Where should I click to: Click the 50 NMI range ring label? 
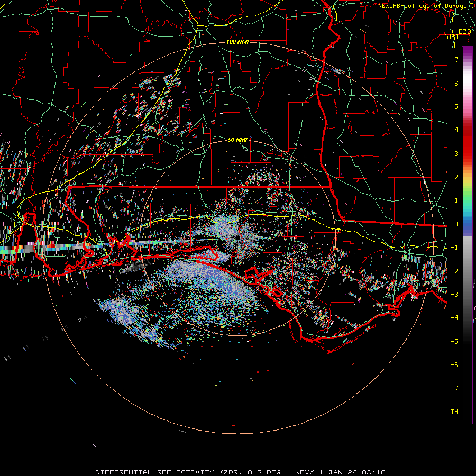(237, 140)
